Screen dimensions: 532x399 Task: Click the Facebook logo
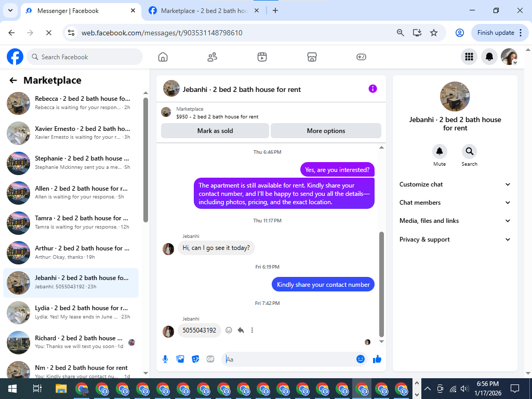[x=15, y=57]
